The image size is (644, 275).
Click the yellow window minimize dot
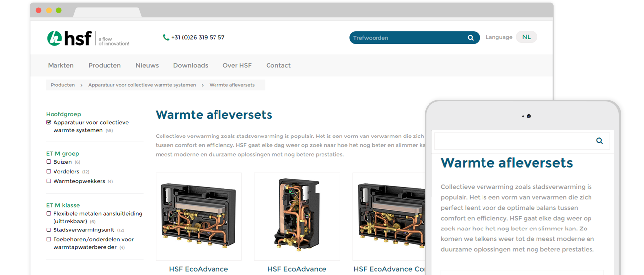tap(49, 10)
